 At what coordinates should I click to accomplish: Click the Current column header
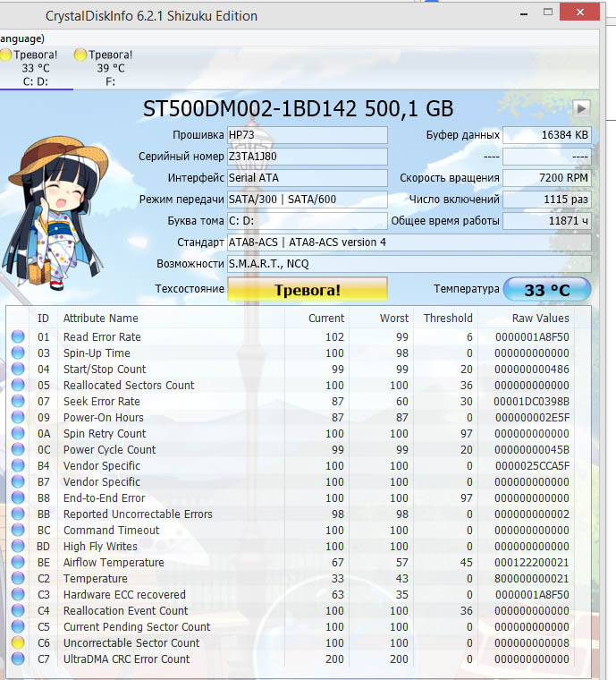326,319
